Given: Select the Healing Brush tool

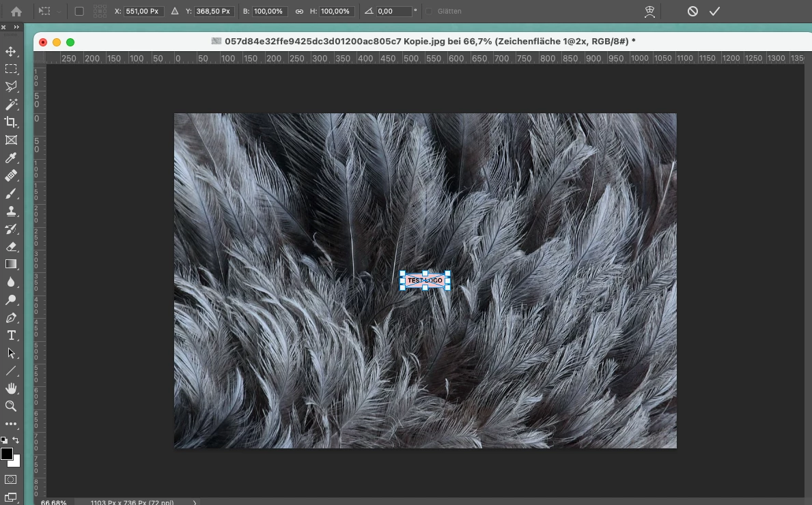Looking at the screenshot, I should point(11,175).
